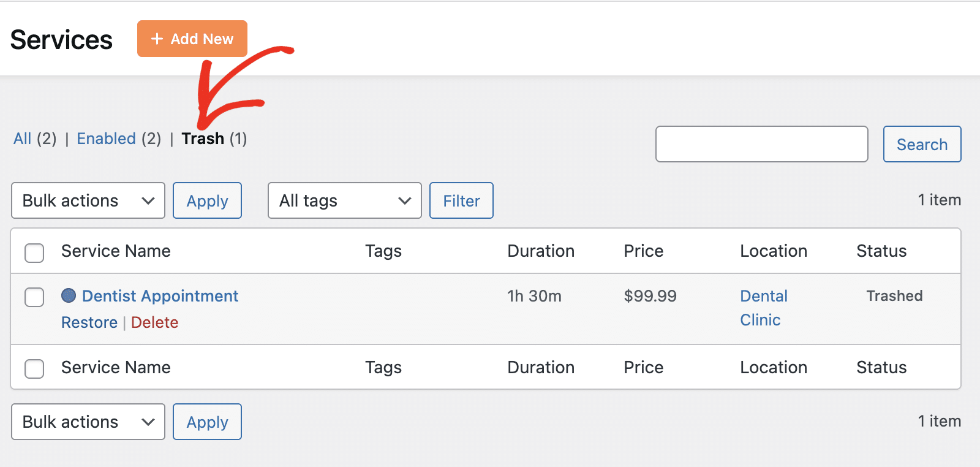This screenshot has width=980, height=467.
Task: Restore the Dentist Appointment service
Action: click(89, 322)
